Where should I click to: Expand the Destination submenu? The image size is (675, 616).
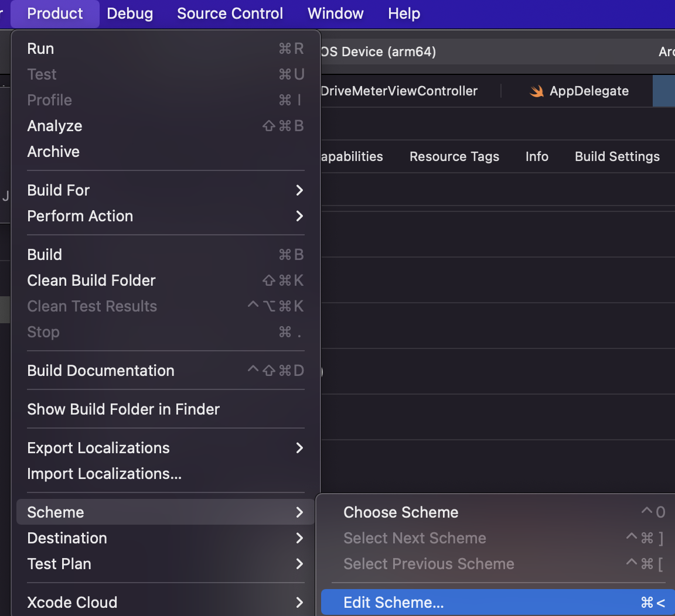pos(166,538)
